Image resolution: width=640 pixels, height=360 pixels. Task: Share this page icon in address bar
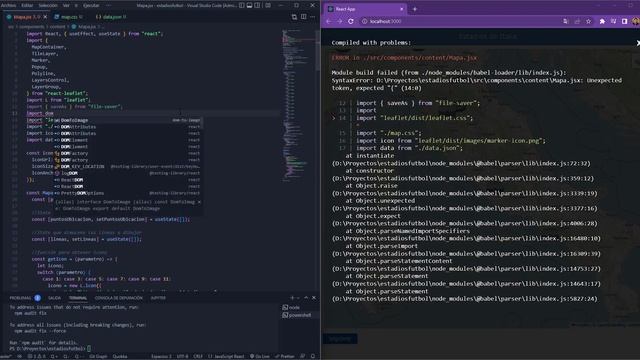click(577, 21)
